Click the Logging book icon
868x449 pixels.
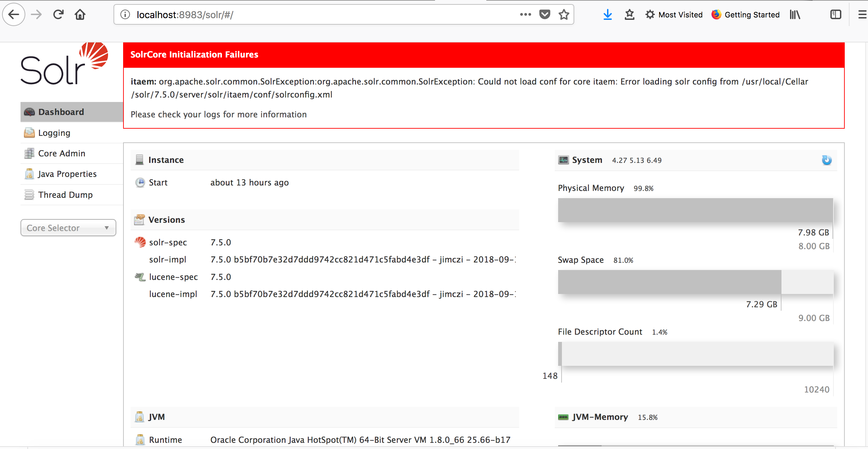click(x=29, y=133)
